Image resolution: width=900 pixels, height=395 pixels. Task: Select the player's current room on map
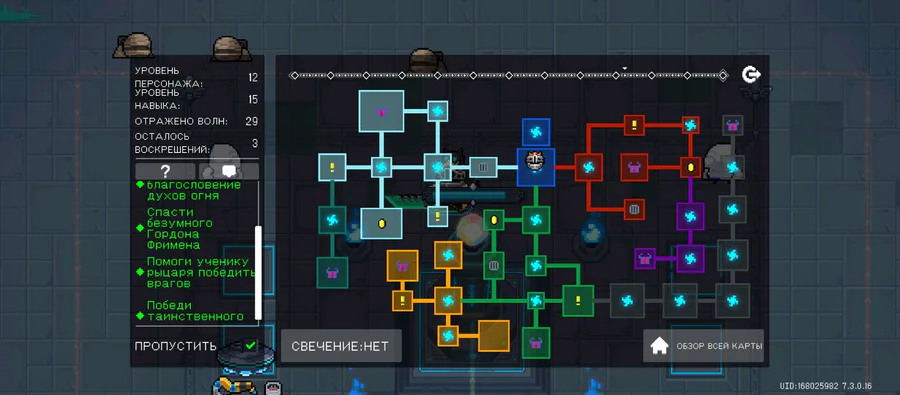[x=536, y=167]
